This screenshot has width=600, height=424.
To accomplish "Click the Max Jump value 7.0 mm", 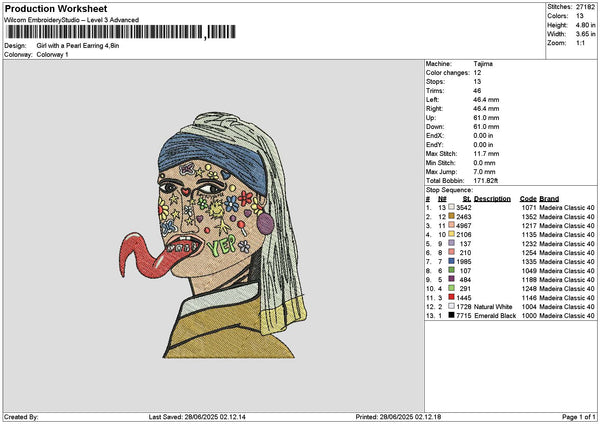I will coord(484,172).
